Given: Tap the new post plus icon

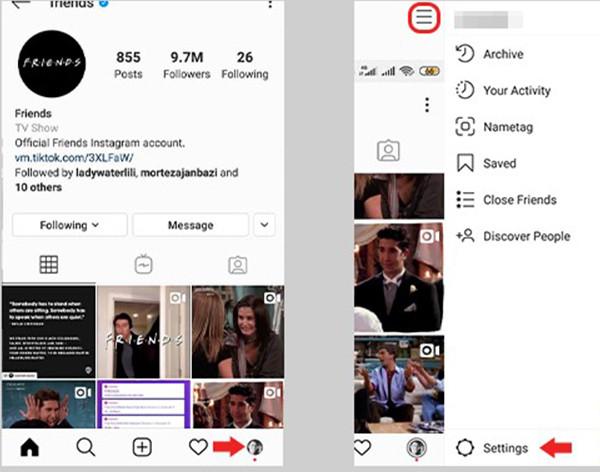Looking at the screenshot, I should (x=142, y=447).
